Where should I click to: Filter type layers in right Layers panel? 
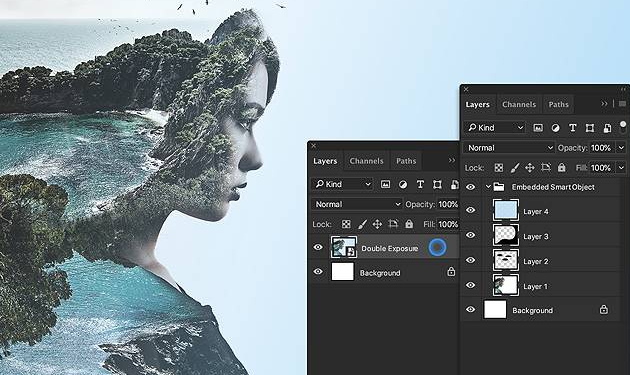click(573, 128)
